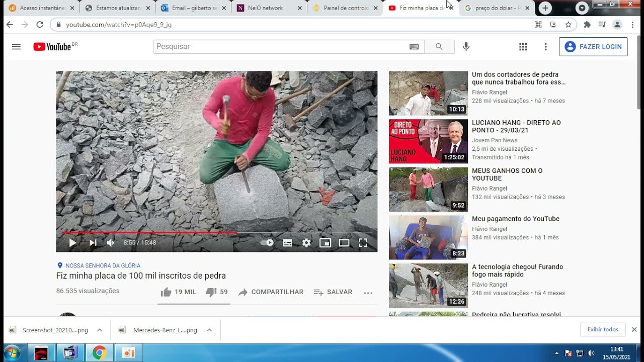Save video with the SALVAR button
The image size is (644, 362).
(x=333, y=292)
